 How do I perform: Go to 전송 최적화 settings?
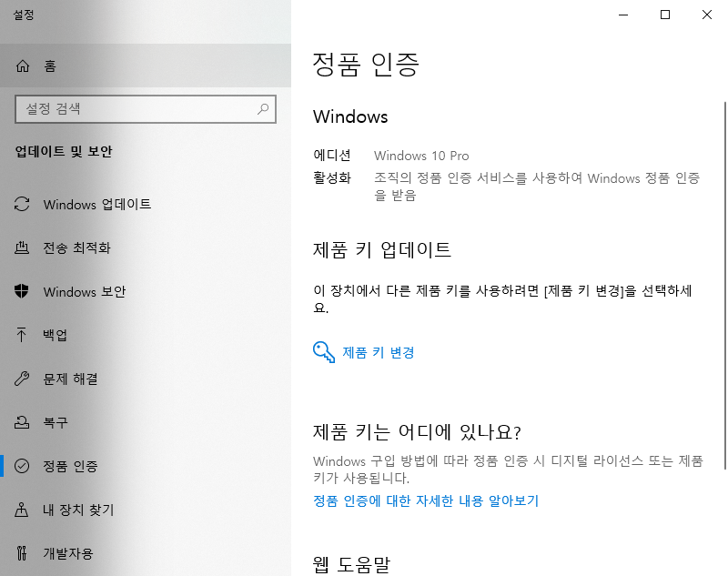point(146,248)
